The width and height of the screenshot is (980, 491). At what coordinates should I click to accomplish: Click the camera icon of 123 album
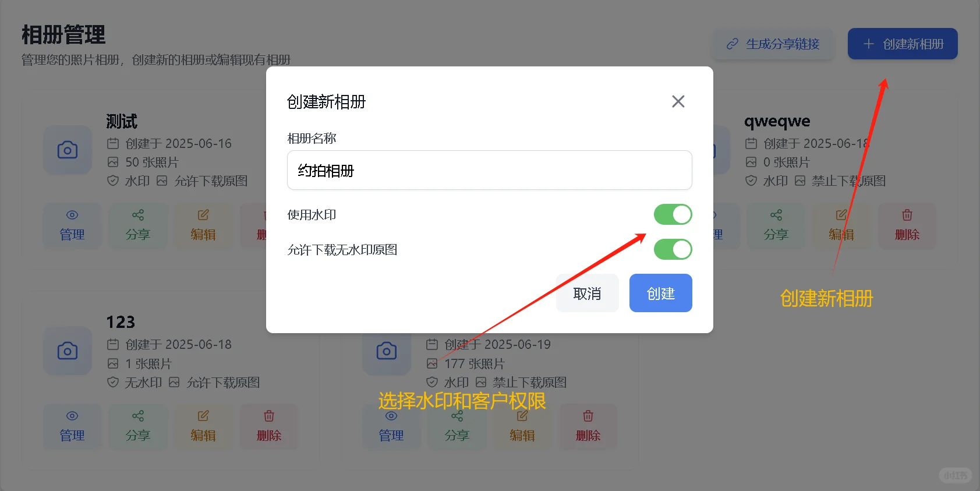coord(68,351)
